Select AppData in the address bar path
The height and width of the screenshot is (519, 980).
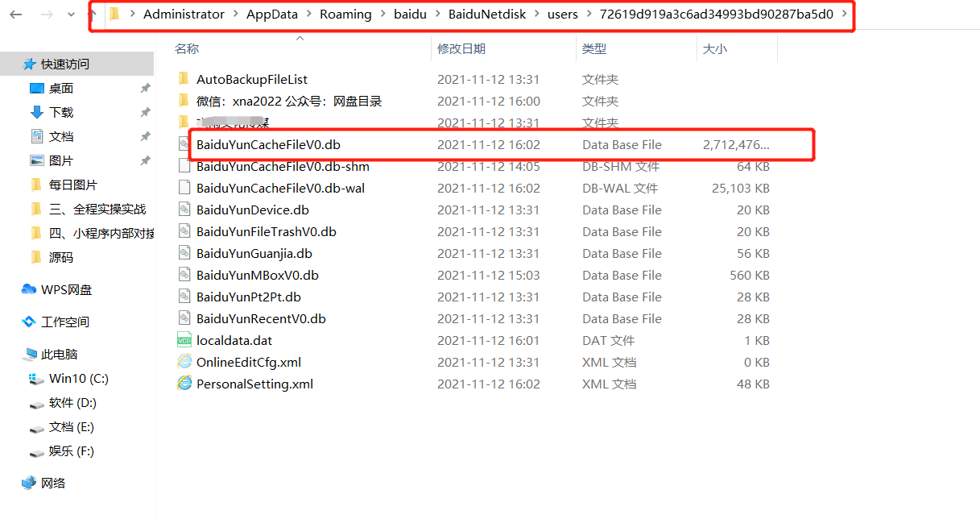click(272, 14)
